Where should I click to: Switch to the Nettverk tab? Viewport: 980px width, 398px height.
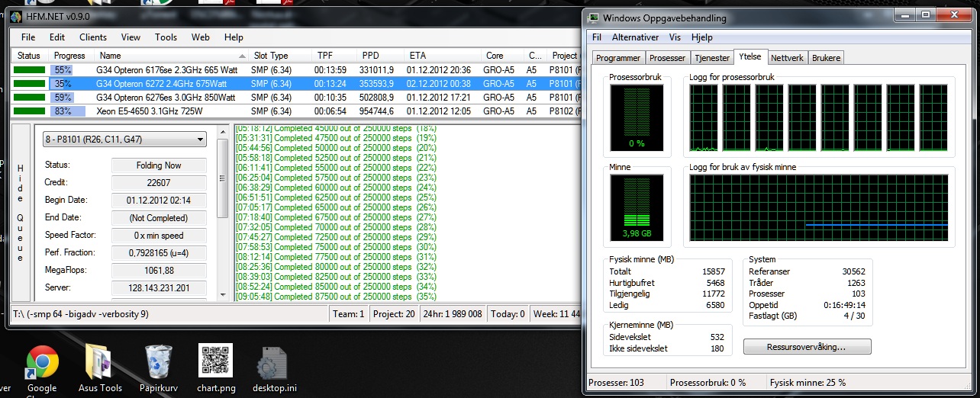click(787, 58)
